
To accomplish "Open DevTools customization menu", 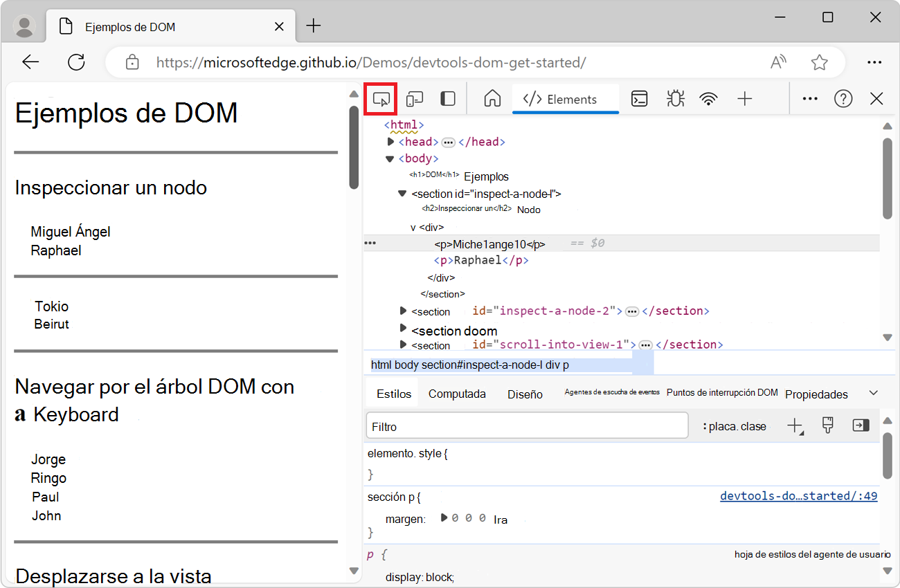I will tap(809, 98).
